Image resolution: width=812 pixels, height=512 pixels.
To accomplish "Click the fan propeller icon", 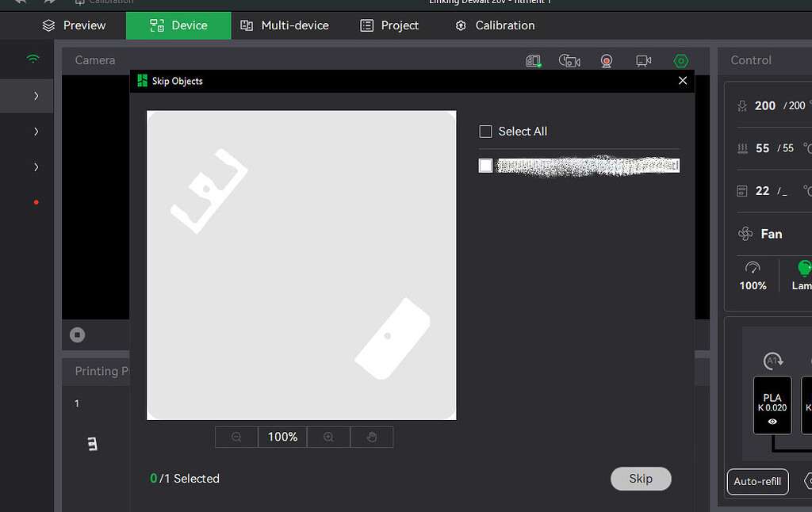I will (745, 234).
